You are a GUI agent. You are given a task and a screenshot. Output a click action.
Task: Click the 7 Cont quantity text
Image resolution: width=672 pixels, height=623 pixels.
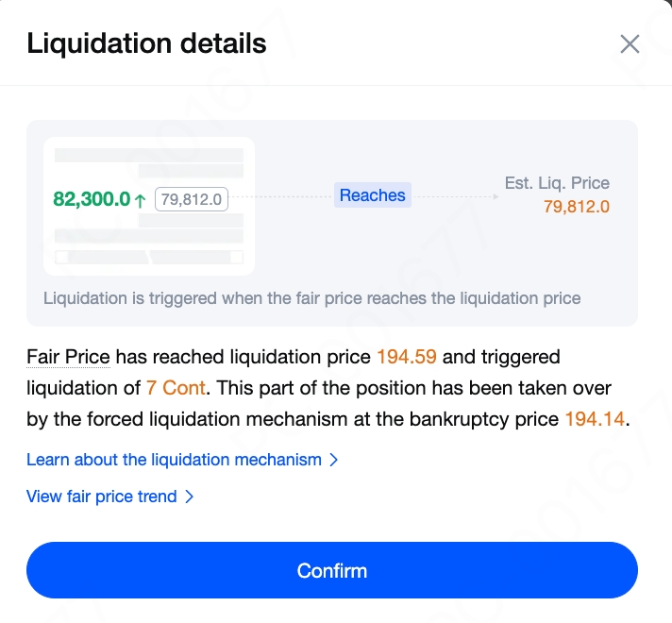176,388
